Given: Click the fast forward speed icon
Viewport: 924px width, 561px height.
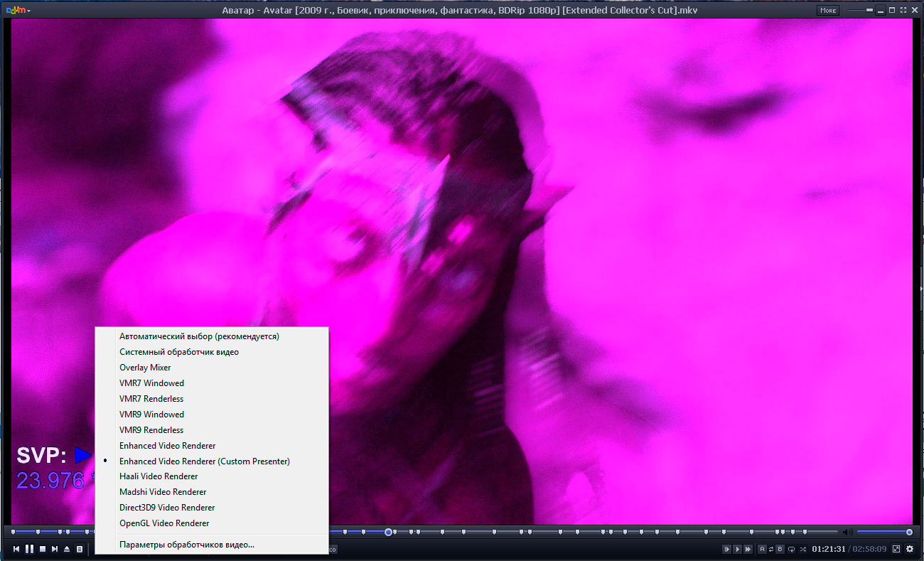Looking at the screenshot, I should point(748,549).
